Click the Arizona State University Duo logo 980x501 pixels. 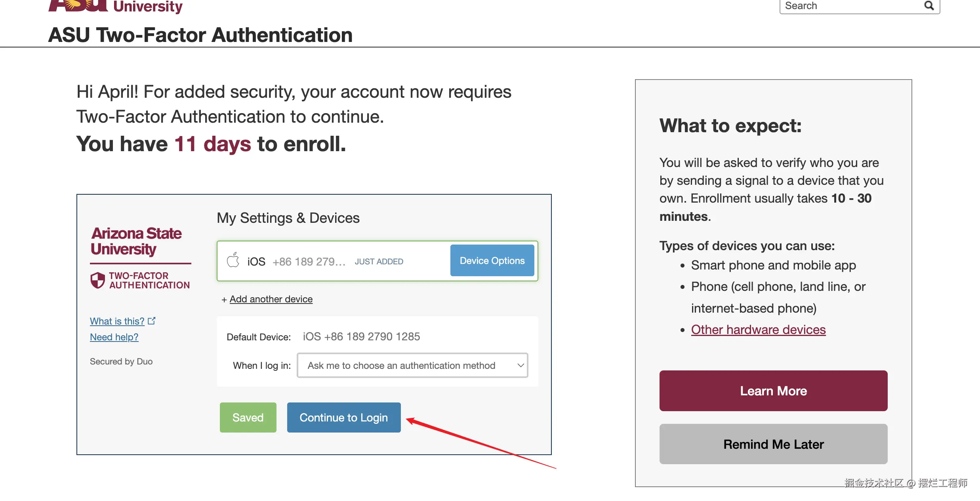[x=136, y=241]
